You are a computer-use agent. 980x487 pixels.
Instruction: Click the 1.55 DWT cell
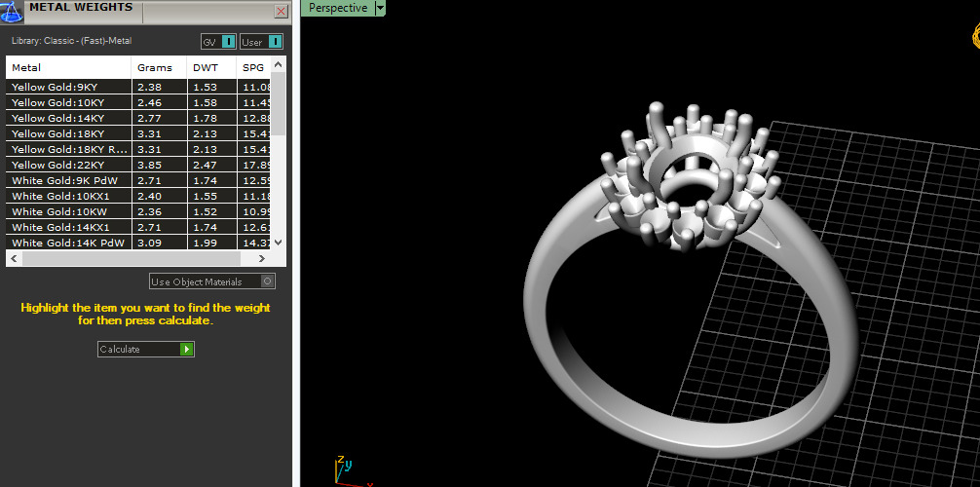(211, 197)
